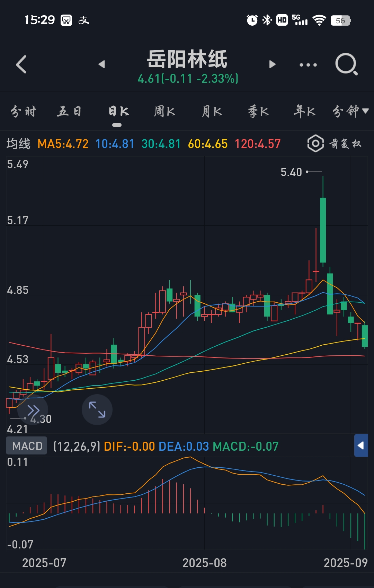Image resolution: width=374 pixels, height=588 pixels.
Task: Tap the Wi-Fi status bar icon
Action: [319, 20]
